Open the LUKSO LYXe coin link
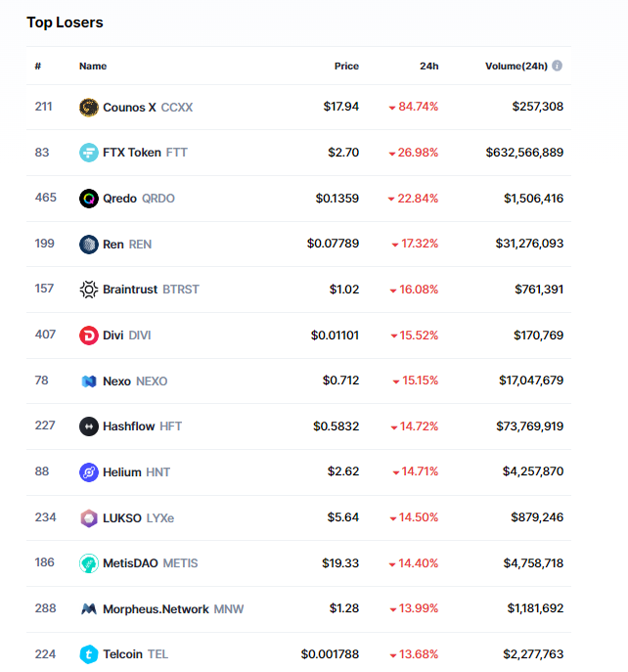Screen dimensions: 628x672 (x=138, y=517)
